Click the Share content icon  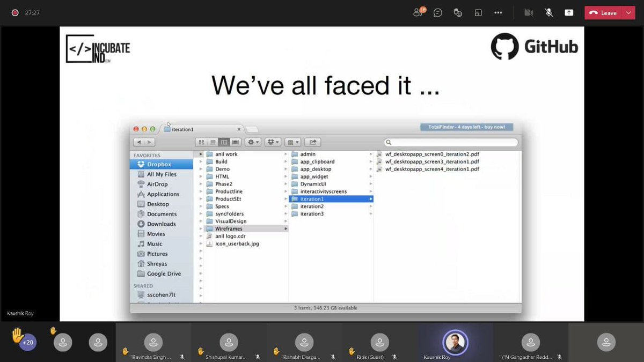(x=569, y=13)
